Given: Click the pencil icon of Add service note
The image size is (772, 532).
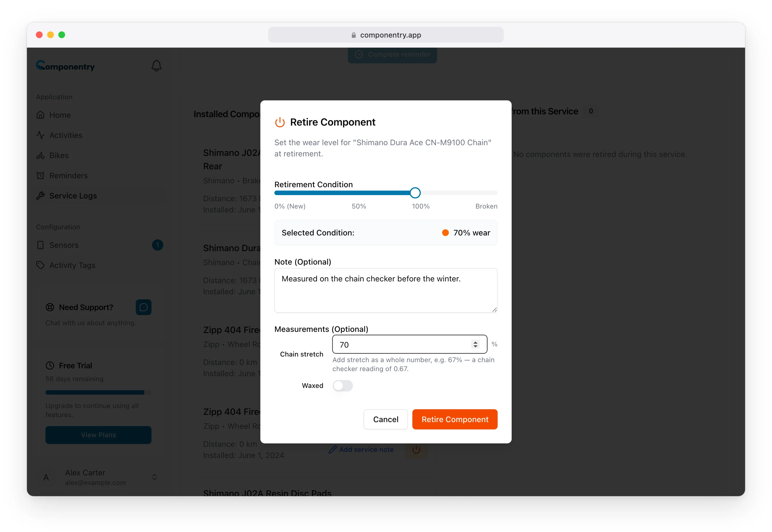Looking at the screenshot, I should pyautogui.click(x=332, y=449).
